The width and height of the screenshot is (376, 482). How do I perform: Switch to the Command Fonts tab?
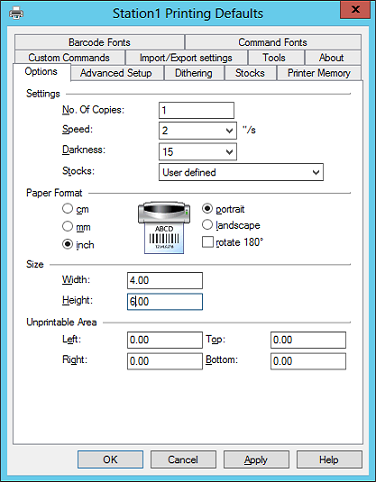273,42
